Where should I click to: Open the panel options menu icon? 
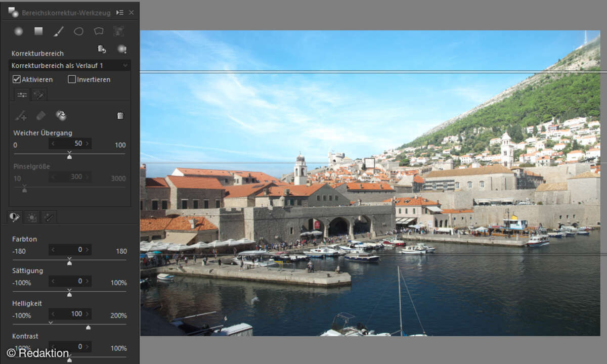pos(119,12)
